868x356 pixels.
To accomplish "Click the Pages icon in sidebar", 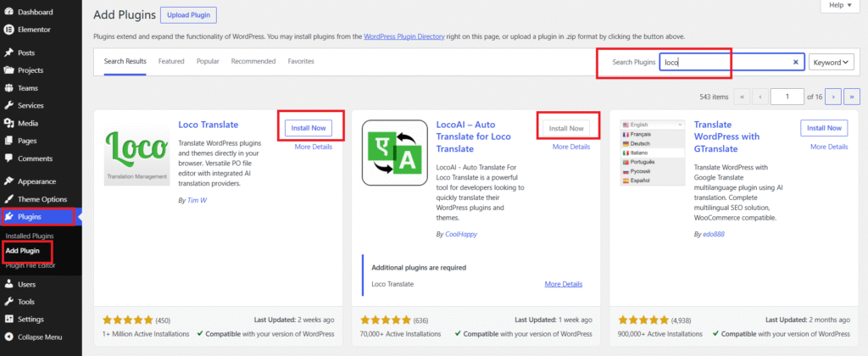I will pos(8,141).
